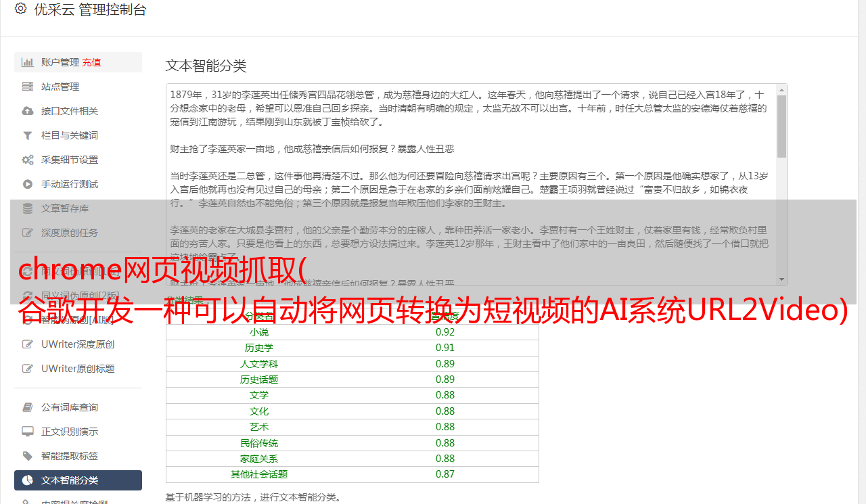Click the pie chart icon for 文本智能分类
The image size is (866, 504).
click(27, 480)
